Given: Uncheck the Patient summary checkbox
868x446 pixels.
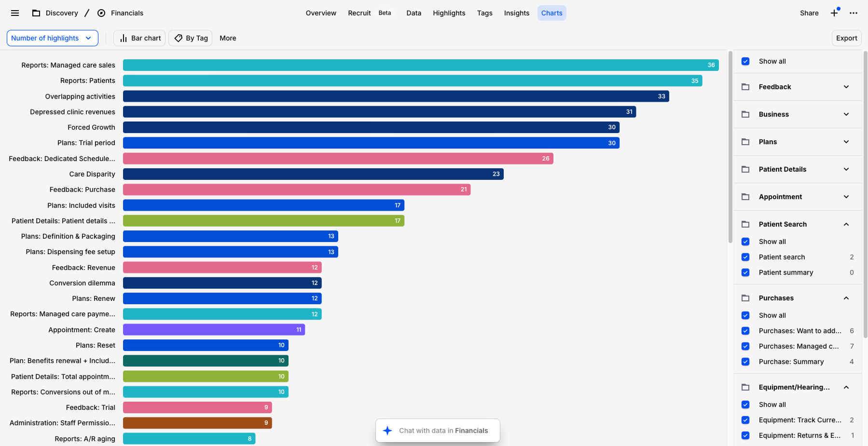Looking at the screenshot, I should 745,272.
